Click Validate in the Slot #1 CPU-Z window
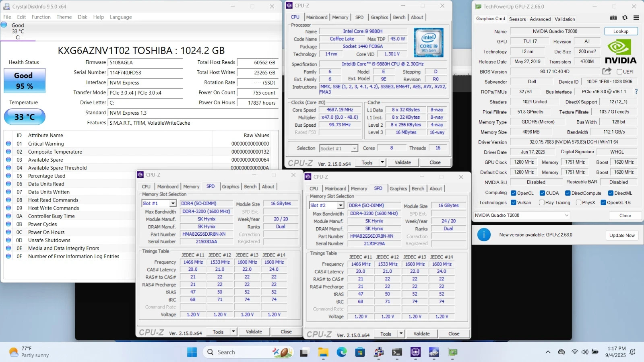Screen dimensions: 644x362 pyautogui.click(x=254, y=332)
